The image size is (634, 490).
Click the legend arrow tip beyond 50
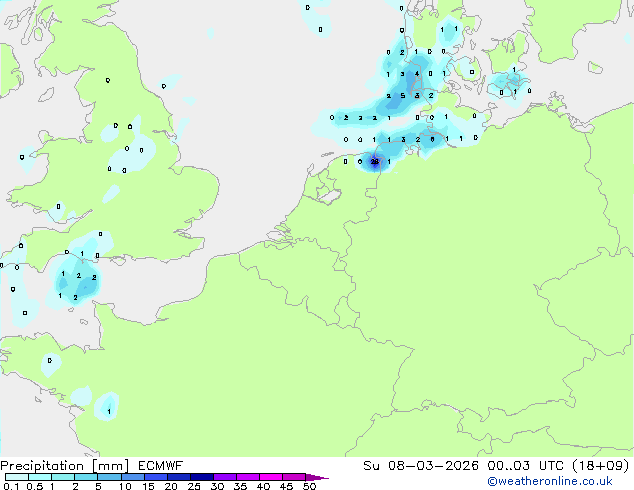click(317, 477)
